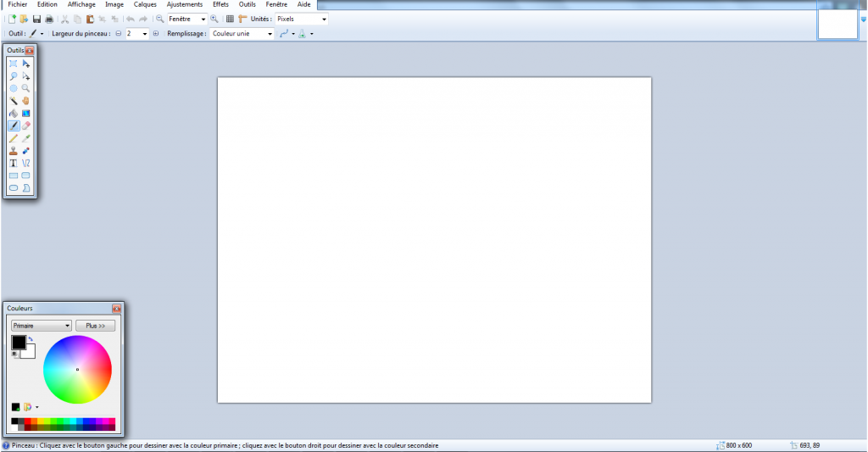Open the antialiasing mode dropdown arrow
The image size is (868, 452).
coord(293,34)
